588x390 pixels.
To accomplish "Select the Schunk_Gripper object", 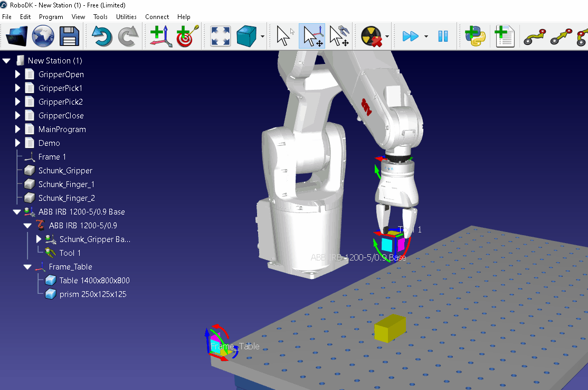I will [65, 171].
